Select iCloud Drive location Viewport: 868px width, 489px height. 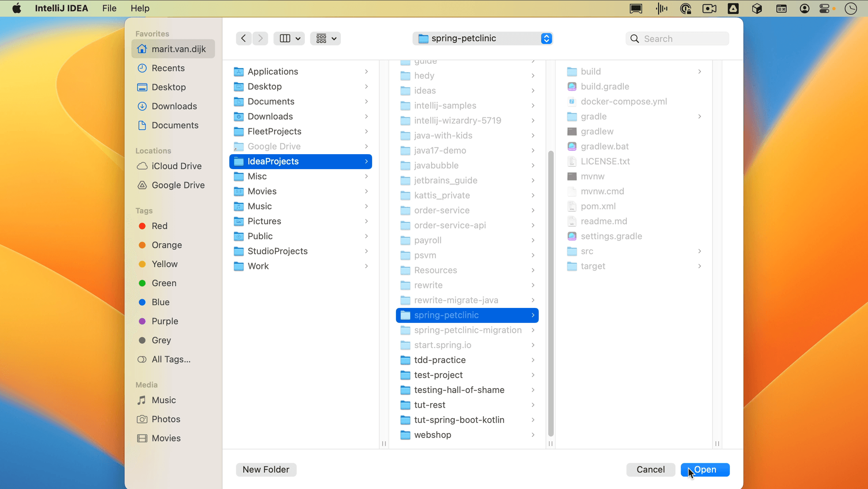coord(176,166)
